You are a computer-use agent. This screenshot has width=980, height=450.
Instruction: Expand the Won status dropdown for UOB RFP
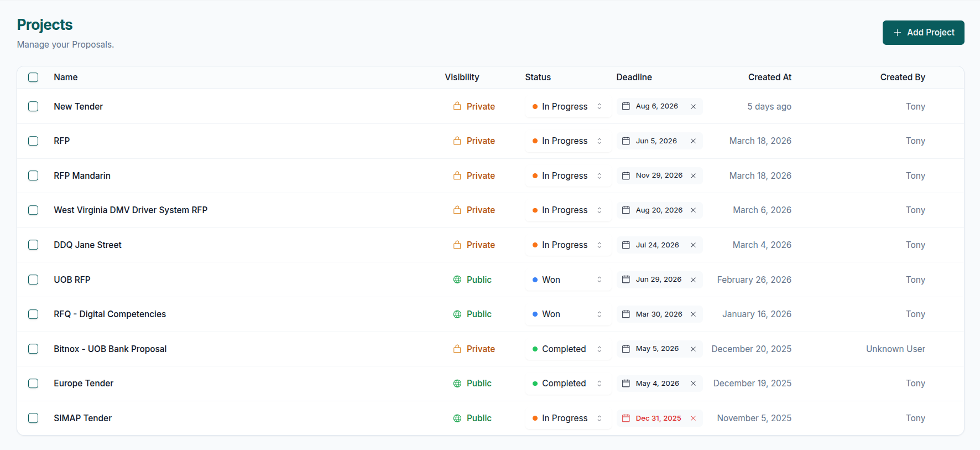568,280
